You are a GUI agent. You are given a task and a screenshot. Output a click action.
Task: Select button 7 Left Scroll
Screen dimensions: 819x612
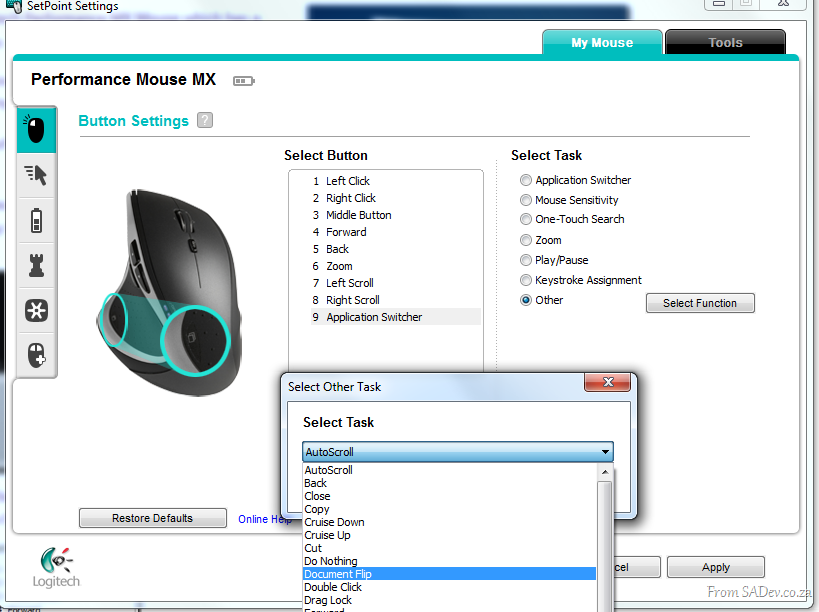395,283
